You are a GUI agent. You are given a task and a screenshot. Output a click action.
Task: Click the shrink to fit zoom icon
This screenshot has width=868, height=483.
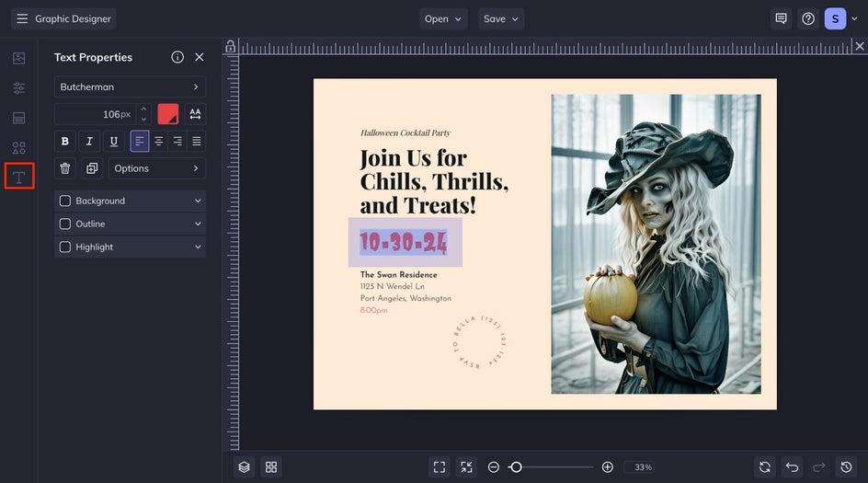coord(467,467)
